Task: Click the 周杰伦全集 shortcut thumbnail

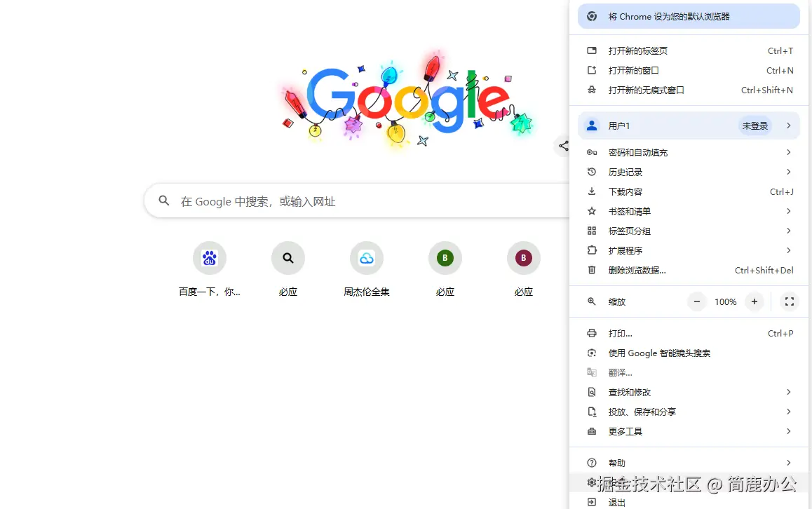Action: pyautogui.click(x=367, y=257)
